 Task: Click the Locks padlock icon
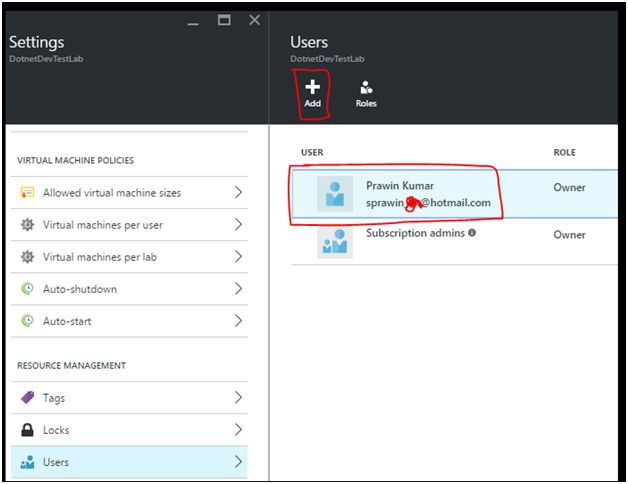28,430
